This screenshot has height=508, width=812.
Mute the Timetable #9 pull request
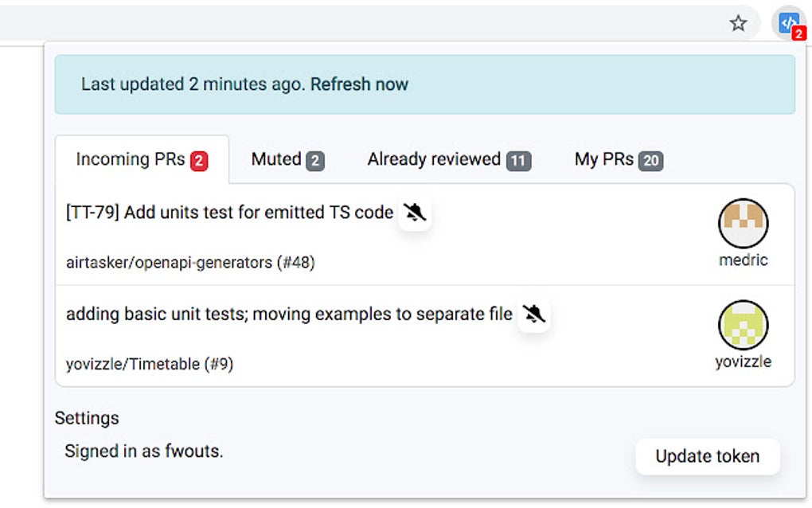coord(533,315)
